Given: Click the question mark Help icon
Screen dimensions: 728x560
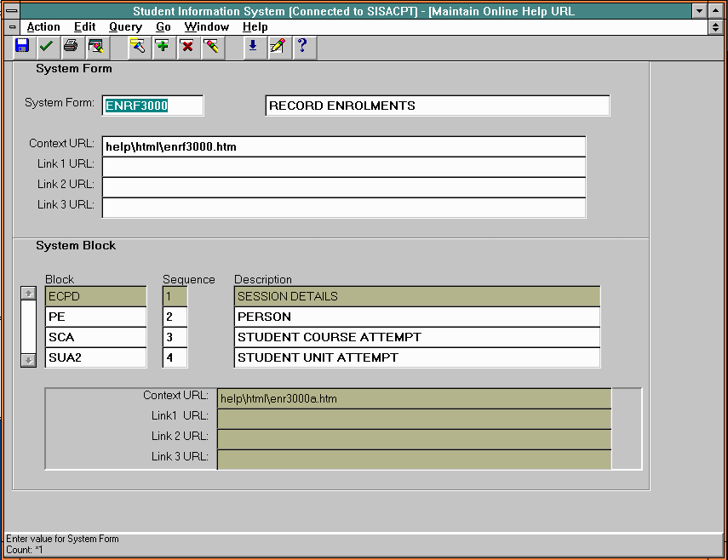Looking at the screenshot, I should tap(301, 46).
